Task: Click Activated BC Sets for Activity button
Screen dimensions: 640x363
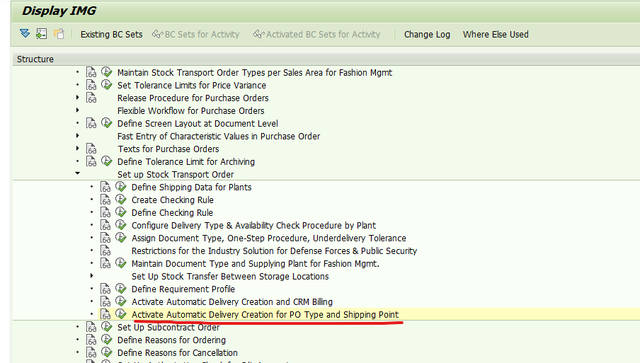Action: (x=316, y=34)
